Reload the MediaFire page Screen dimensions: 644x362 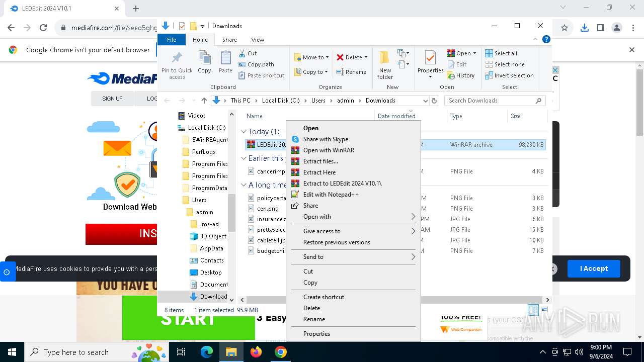click(43, 28)
